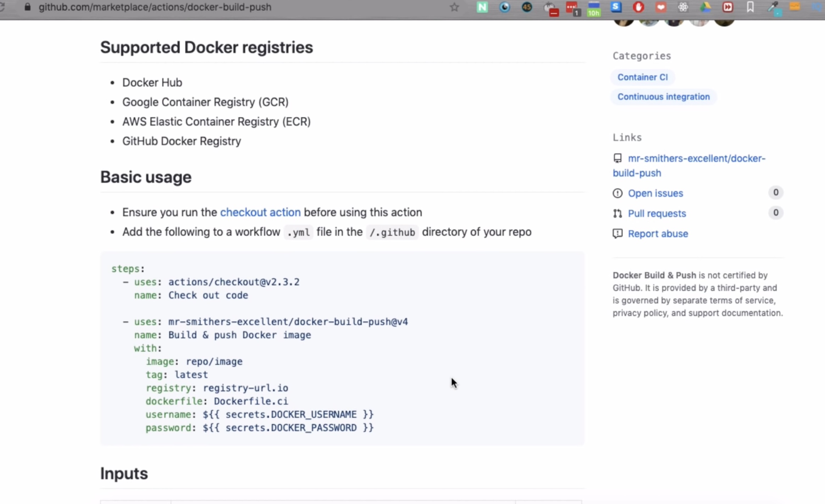Click the registry-url.io value in code
The image size is (825, 504).
pyautogui.click(x=245, y=388)
